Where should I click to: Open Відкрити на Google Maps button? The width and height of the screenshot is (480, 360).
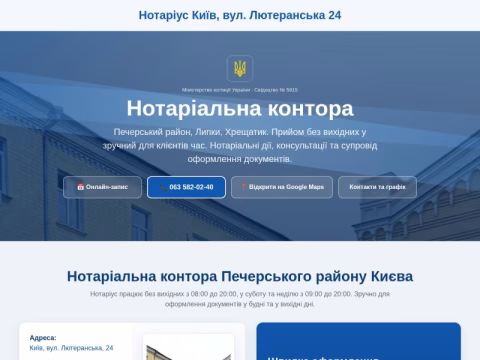click(282, 187)
